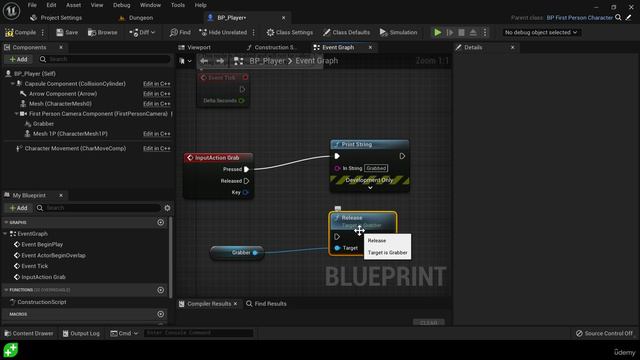Compile the blueprint

pos(20,32)
